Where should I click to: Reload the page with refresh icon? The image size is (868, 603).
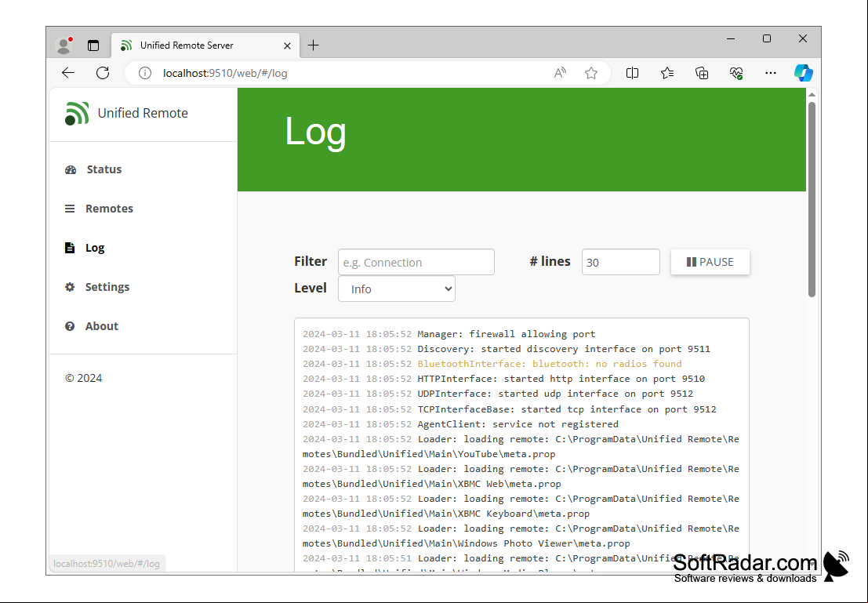point(103,73)
